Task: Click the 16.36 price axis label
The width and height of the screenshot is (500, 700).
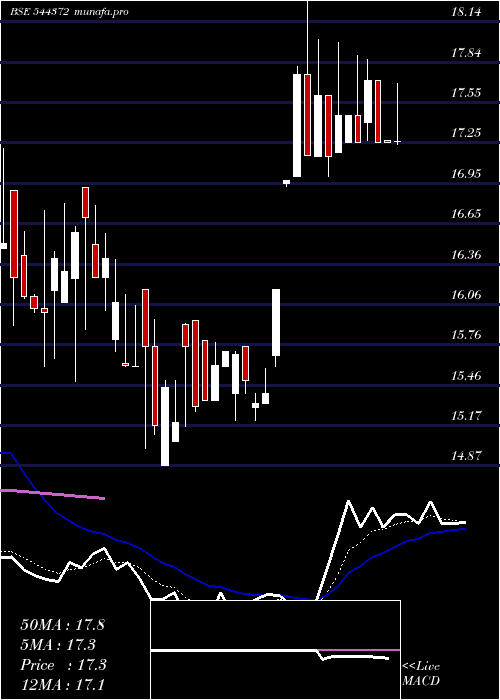Action: pyautogui.click(x=466, y=255)
